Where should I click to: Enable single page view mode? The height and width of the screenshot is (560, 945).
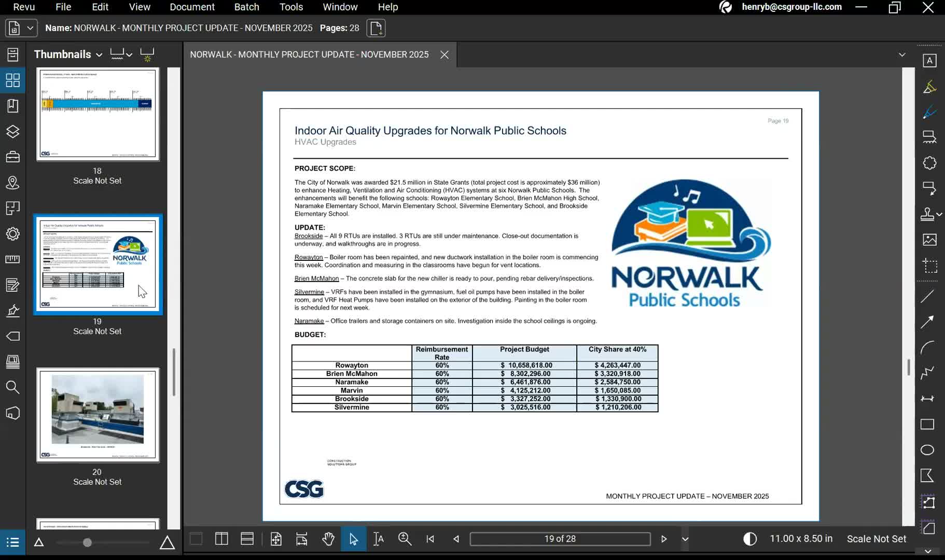(x=196, y=539)
